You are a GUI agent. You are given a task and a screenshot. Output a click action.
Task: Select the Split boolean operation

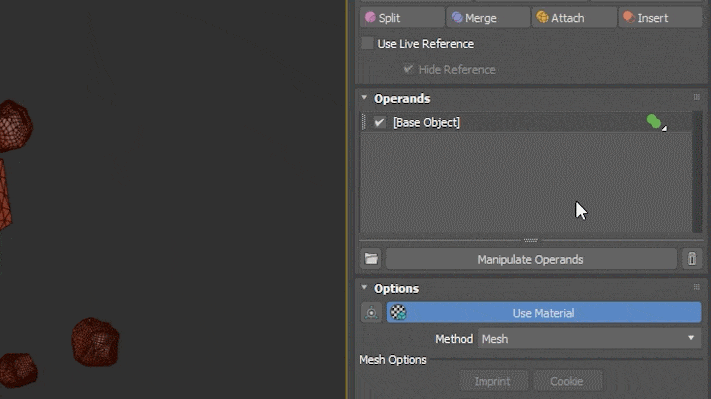(402, 18)
